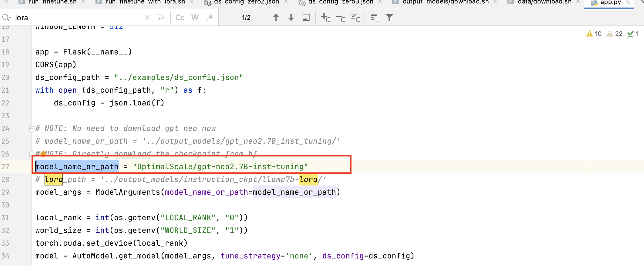The width and height of the screenshot is (644, 266).
Task: Remove last occurrence from selection
Action: (341, 17)
